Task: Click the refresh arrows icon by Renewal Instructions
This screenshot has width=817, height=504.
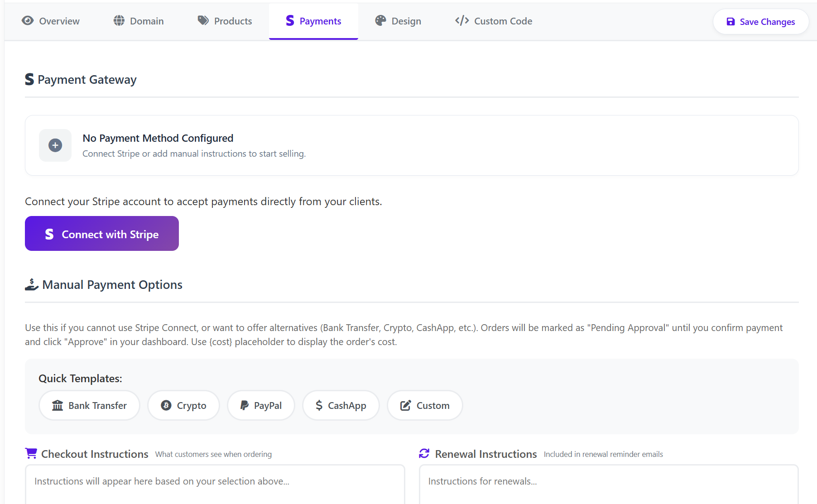Action: coord(424,454)
